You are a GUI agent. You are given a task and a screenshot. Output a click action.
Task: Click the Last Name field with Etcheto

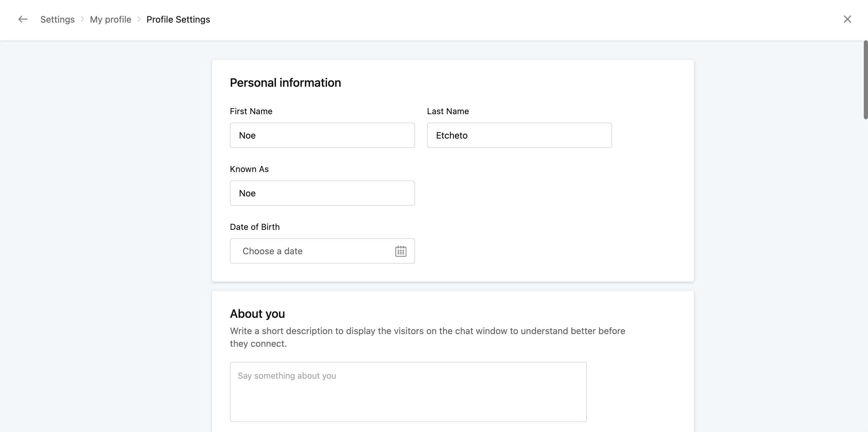519,135
